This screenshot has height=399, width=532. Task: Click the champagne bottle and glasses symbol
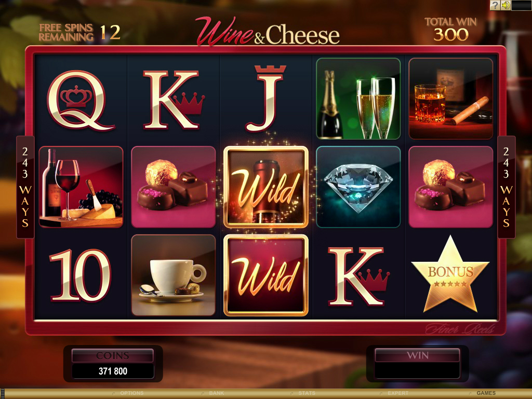[358, 99]
